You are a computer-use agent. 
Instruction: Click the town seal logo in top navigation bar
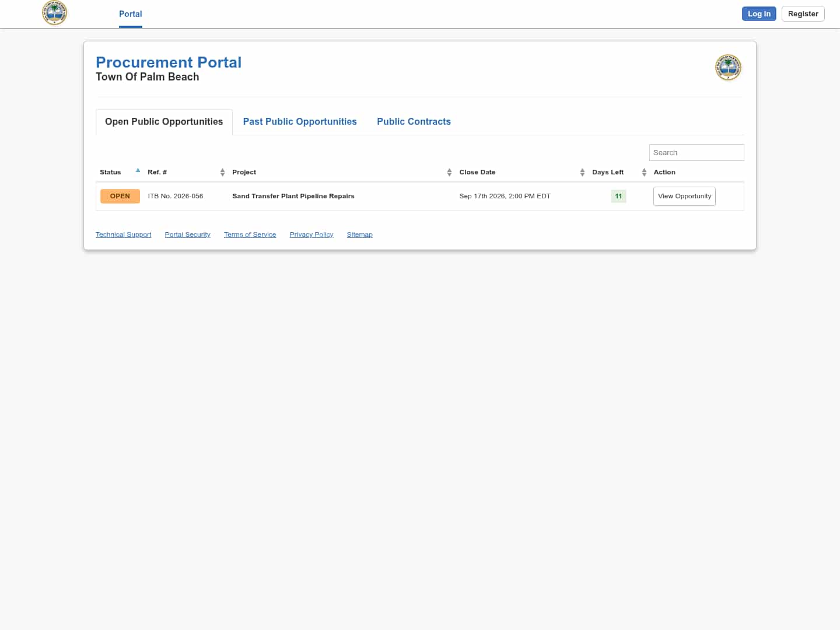(x=55, y=12)
